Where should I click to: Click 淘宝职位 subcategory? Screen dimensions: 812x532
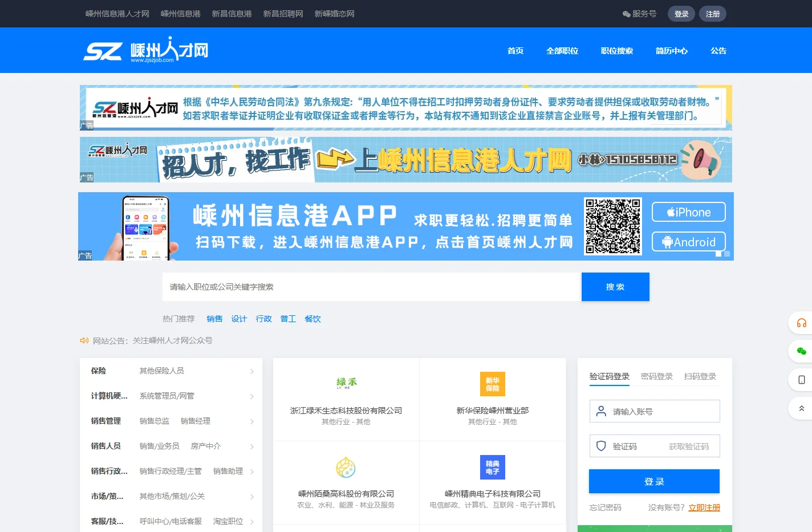[x=228, y=521]
